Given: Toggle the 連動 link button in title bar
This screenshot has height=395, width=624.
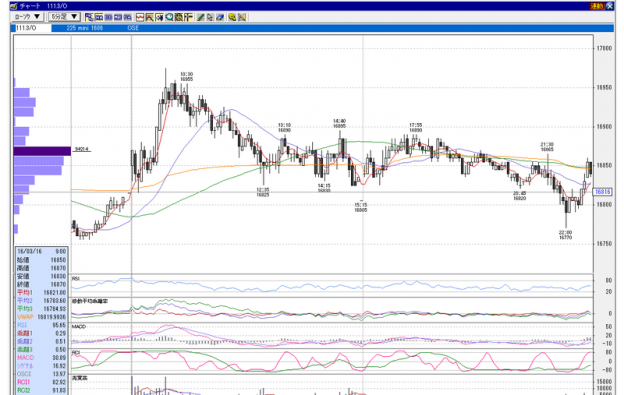Looking at the screenshot, I should 597,6.
